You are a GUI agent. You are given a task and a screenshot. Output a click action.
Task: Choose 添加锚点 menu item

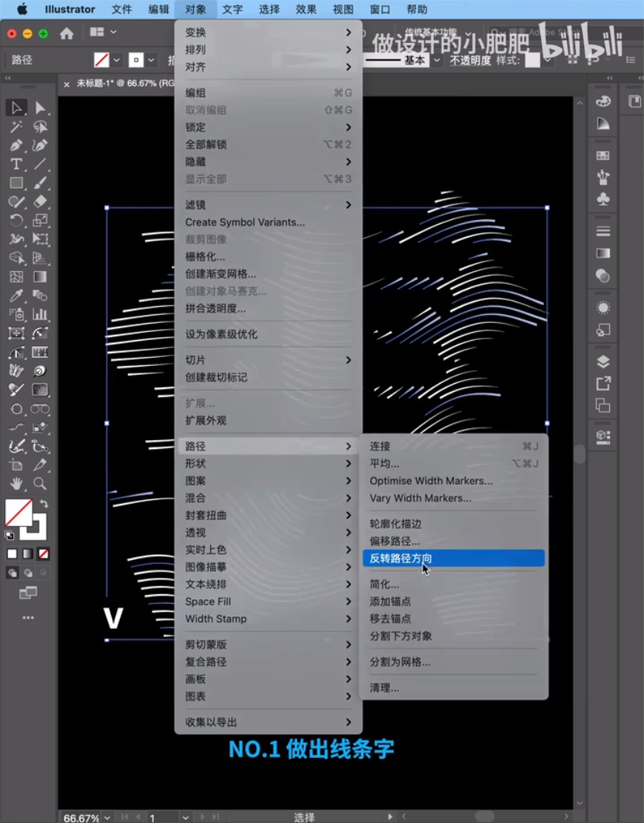(x=454, y=602)
